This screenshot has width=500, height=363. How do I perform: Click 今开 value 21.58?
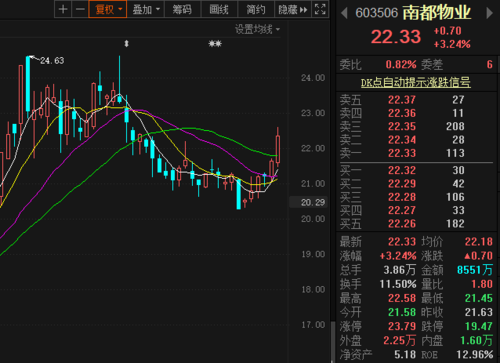(x=402, y=312)
